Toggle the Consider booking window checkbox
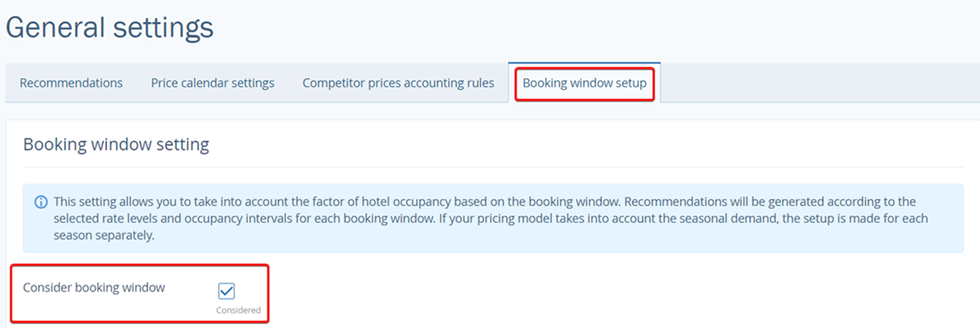The height and width of the screenshot is (328, 980). [226, 291]
